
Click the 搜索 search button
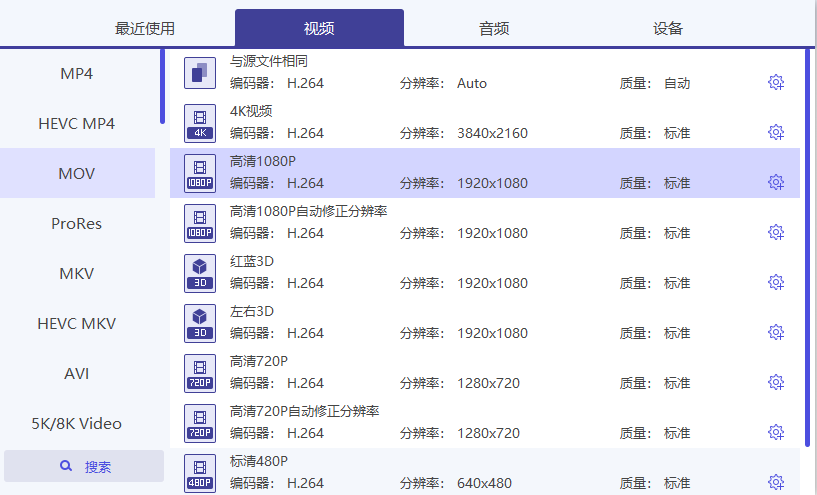84,466
